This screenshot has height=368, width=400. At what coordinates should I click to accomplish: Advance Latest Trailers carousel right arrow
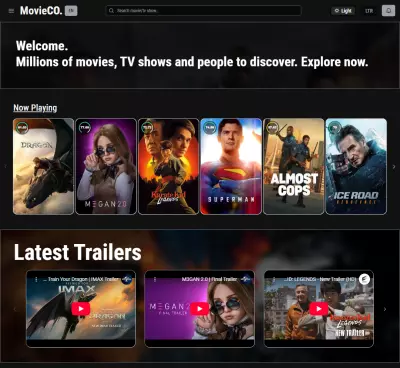point(385,309)
